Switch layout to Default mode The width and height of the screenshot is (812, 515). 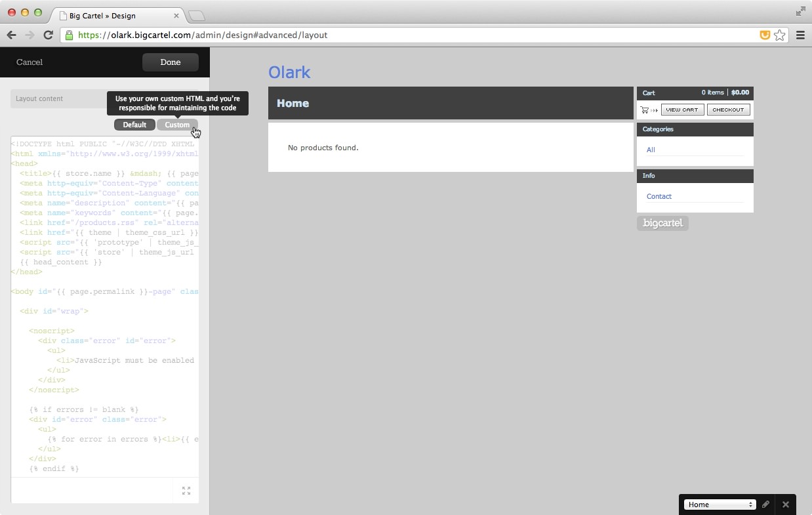tap(134, 125)
